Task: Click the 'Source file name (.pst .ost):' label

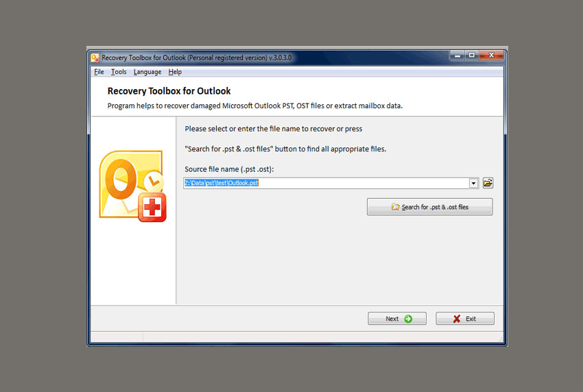Action: tap(229, 169)
